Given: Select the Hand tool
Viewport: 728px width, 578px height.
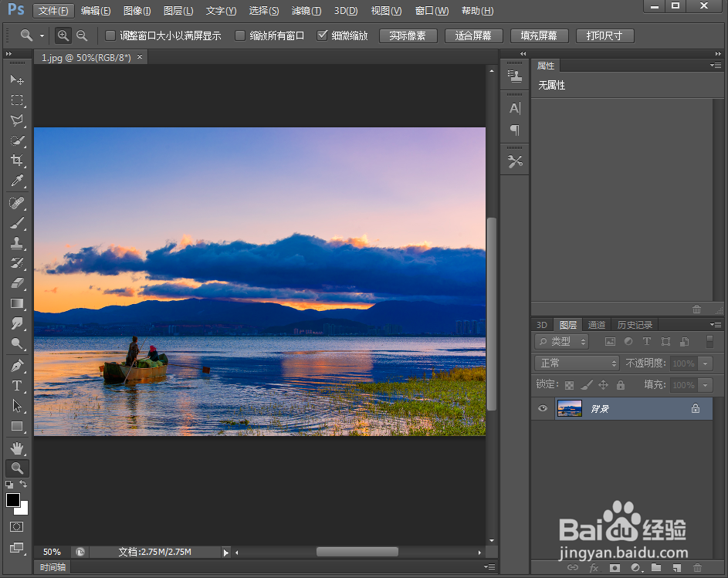Looking at the screenshot, I should click(17, 448).
